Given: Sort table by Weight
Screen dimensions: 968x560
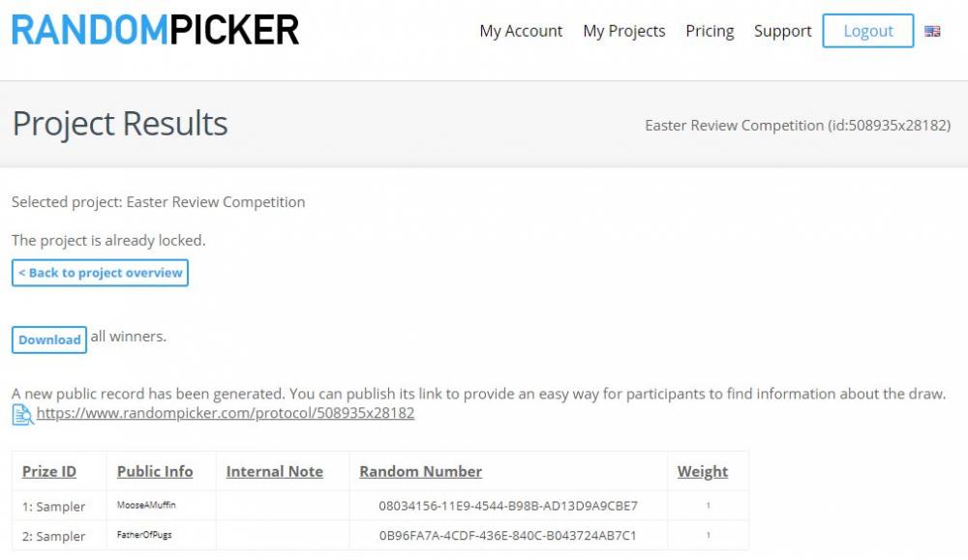Looking at the screenshot, I should 703,471.
